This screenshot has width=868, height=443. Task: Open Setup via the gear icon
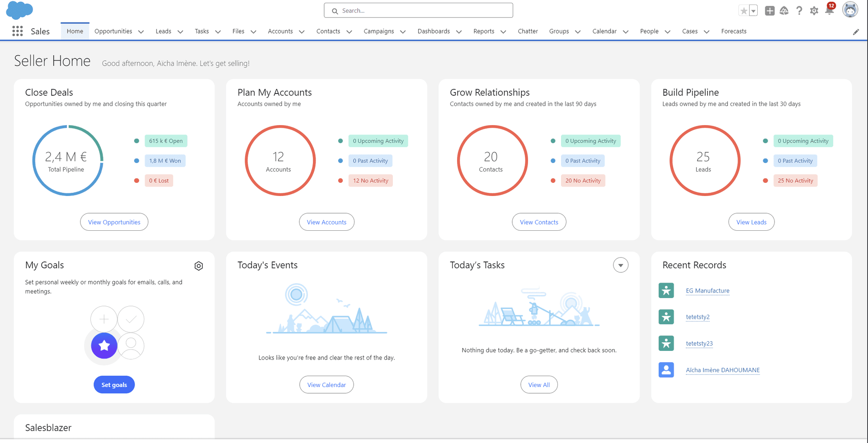pos(814,10)
